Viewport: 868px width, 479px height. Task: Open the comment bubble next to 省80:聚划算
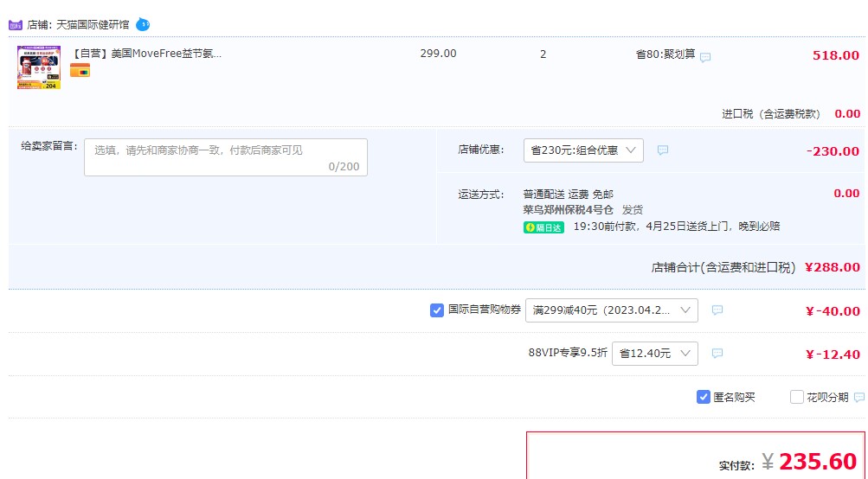(x=705, y=57)
